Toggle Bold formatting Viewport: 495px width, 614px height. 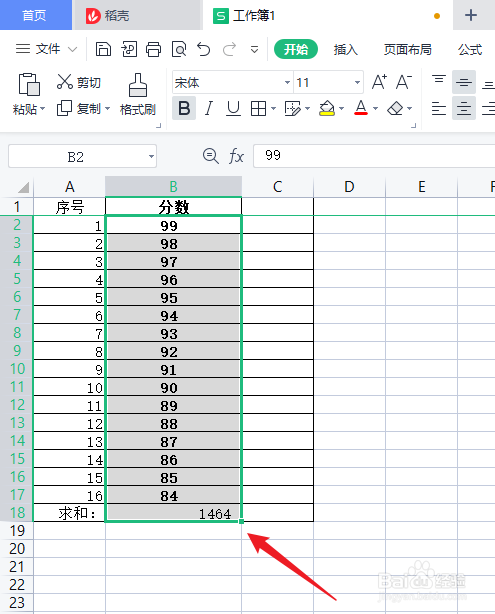click(x=184, y=108)
